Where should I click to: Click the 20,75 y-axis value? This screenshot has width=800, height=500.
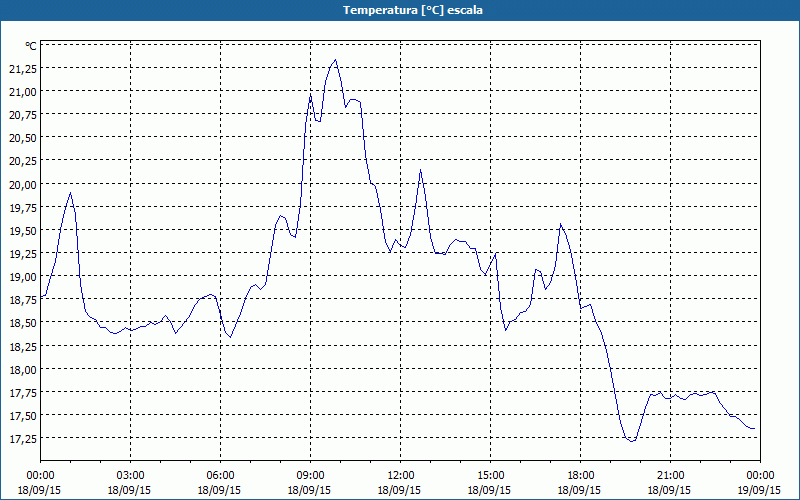23,116
